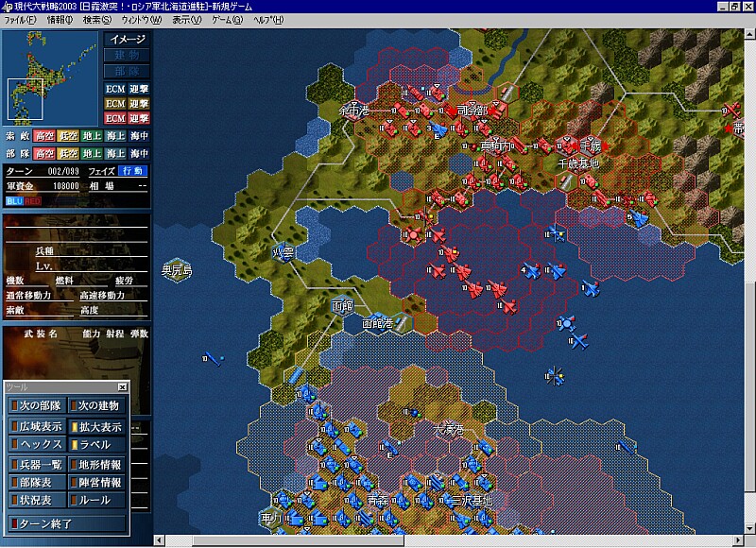The width and height of the screenshot is (756, 548).
Task: Click the runway hex north of 司令部
Action: coord(507,93)
